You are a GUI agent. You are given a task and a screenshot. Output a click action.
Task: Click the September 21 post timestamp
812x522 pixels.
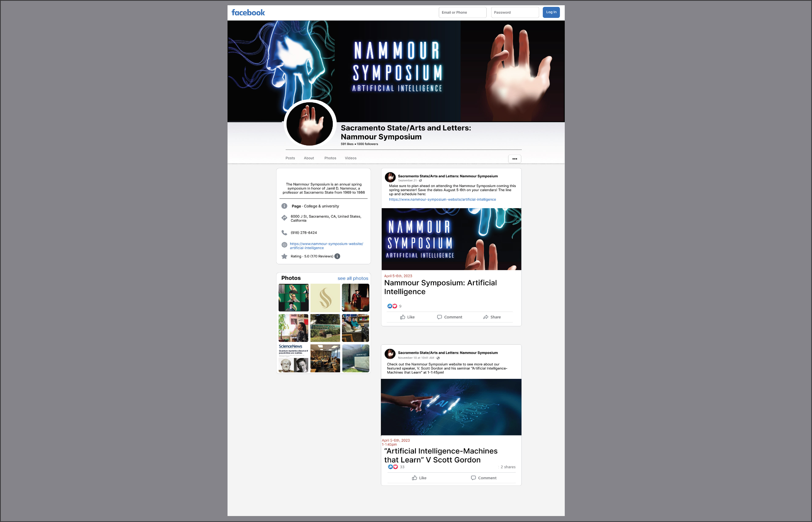pos(407,180)
